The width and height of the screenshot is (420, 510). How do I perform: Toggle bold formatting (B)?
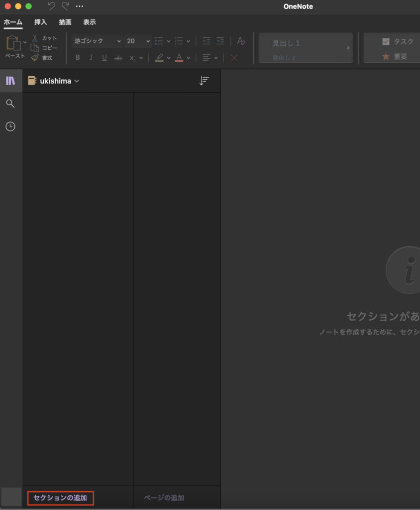78,58
